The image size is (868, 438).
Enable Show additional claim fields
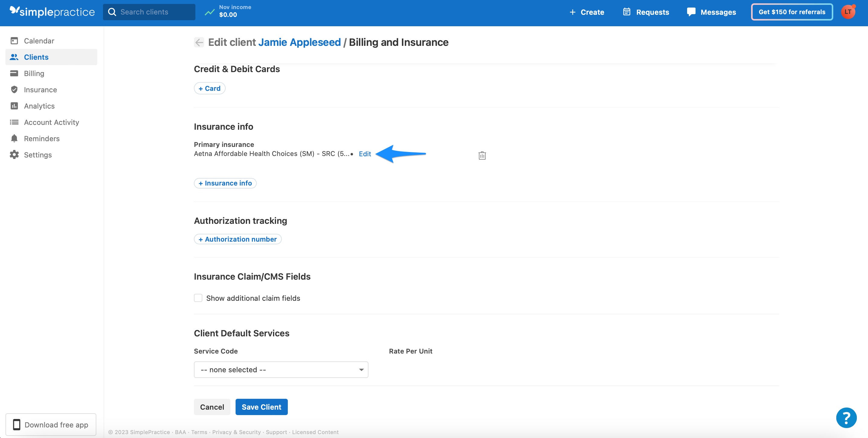point(198,298)
